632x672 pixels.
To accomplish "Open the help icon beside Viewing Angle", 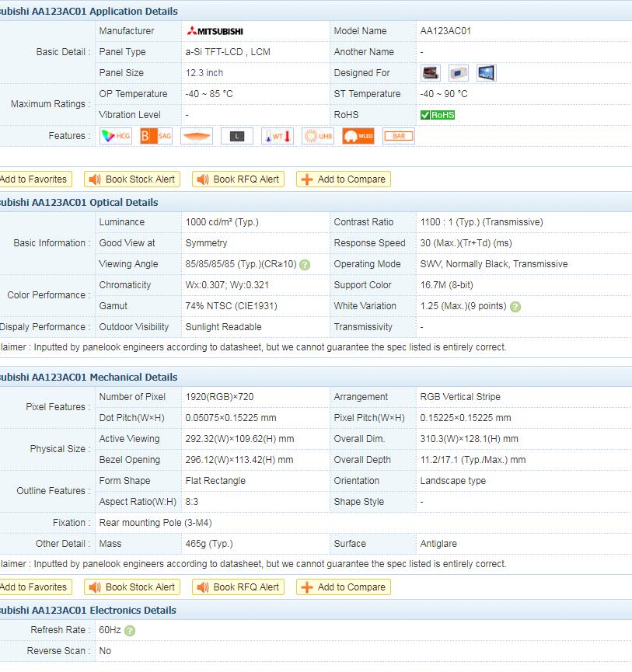I will [305, 265].
